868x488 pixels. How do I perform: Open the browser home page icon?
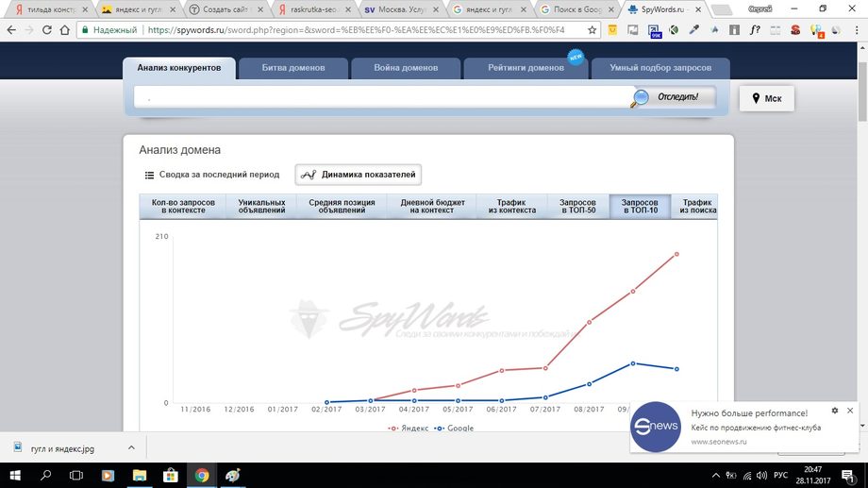click(x=65, y=30)
